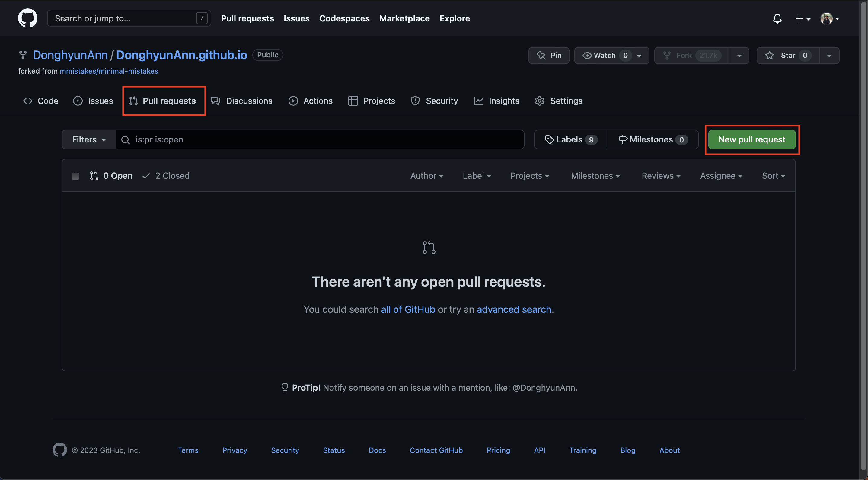The height and width of the screenshot is (480, 868).
Task: Open the Actions tab
Action: tap(311, 101)
